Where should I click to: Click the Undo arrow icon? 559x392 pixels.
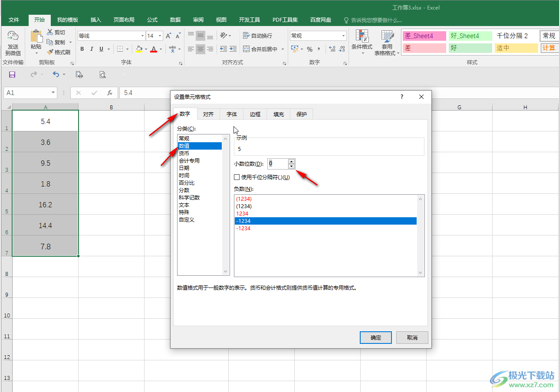coord(56,75)
